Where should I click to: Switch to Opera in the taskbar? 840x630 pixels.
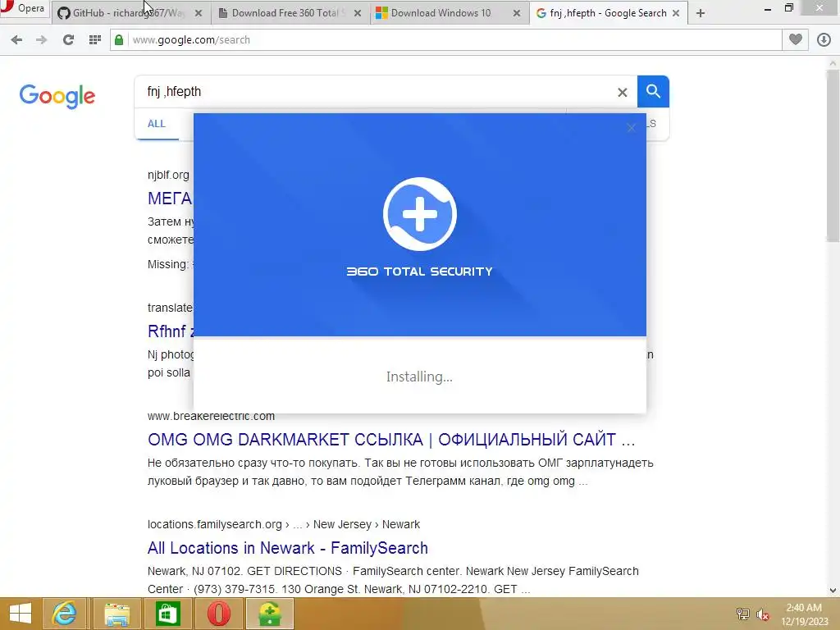coord(218,614)
